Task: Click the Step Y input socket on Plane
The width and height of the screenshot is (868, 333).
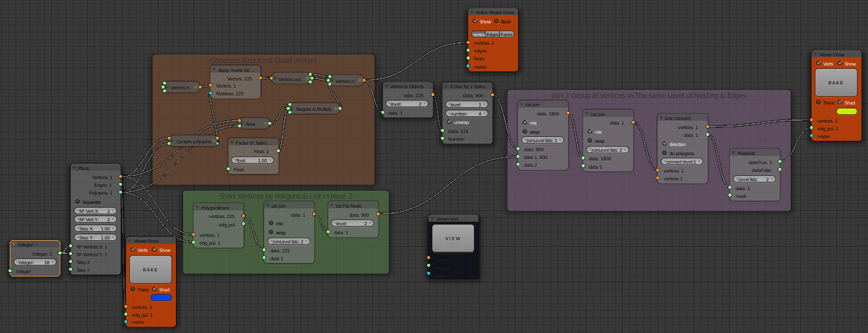Action: pos(71,270)
